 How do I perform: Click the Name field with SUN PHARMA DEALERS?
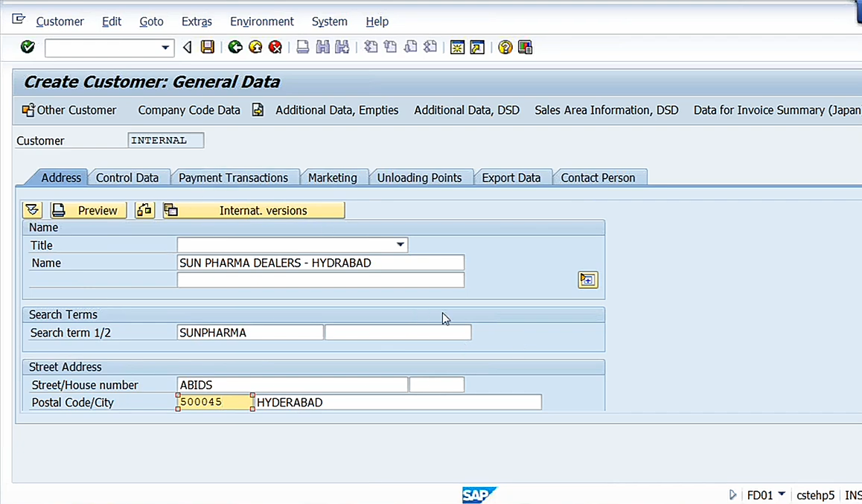pos(321,263)
